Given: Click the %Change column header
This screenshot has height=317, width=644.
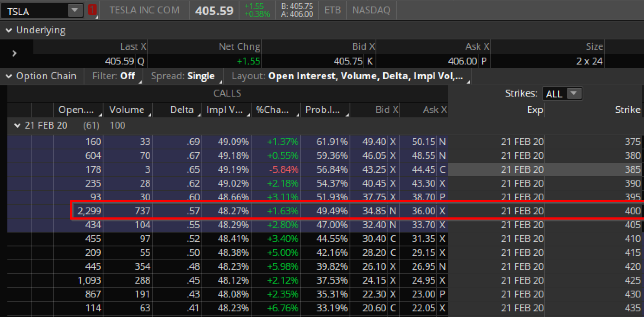Looking at the screenshot, I should [276, 110].
